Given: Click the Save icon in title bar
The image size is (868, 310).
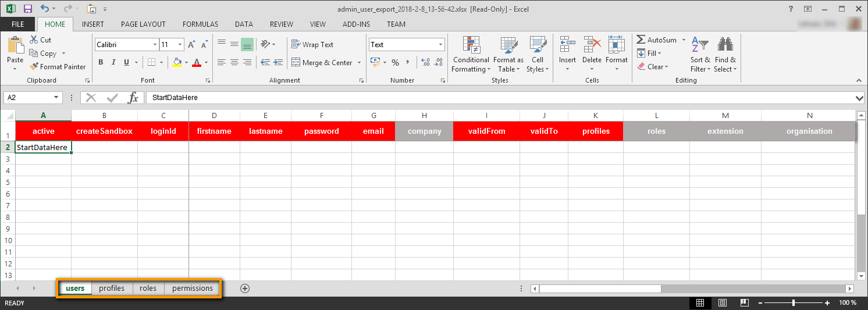Looking at the screenshot, I should coord(27,9).
